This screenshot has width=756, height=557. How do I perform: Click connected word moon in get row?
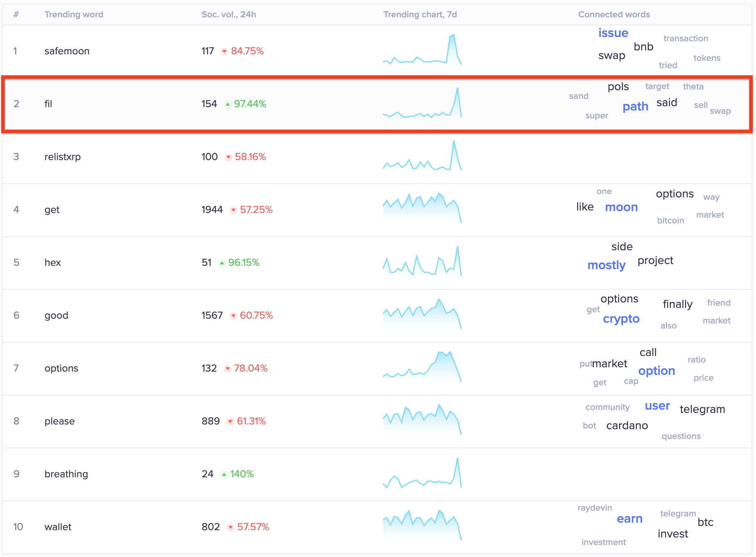[x=621, y=207]
